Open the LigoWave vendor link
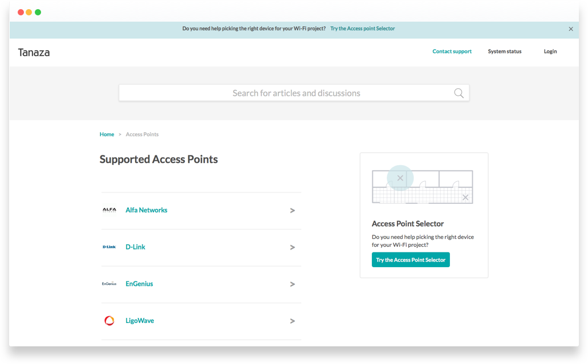 pyautogui.click(x=140, y=321)
